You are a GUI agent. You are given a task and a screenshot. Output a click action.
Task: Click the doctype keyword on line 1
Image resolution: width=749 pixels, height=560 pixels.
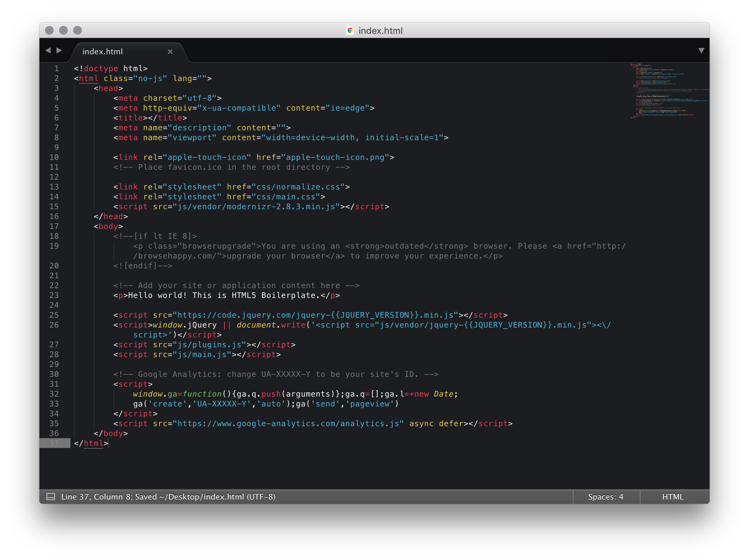point(101,69)
